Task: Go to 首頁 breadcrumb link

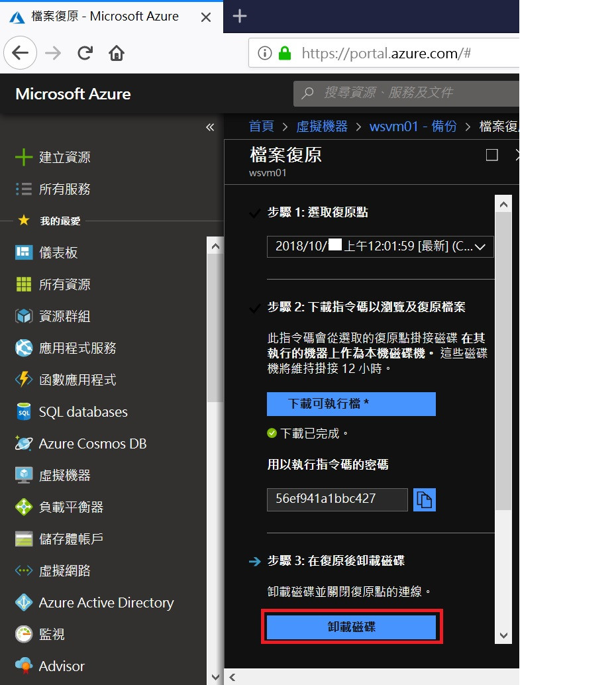Action: pos(261,127)
